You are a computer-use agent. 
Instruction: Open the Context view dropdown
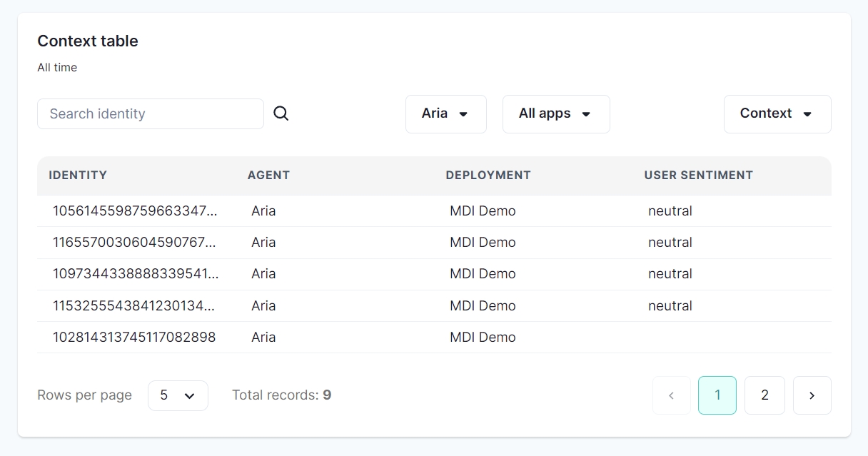click(777, 113)
